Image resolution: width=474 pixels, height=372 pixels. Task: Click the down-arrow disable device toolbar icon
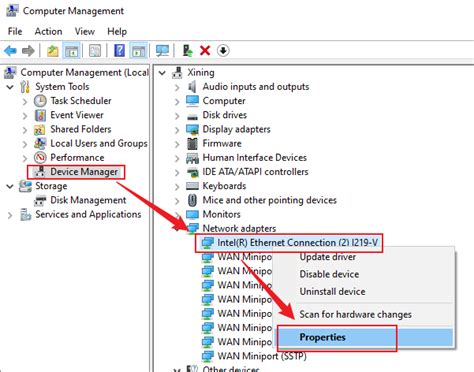point(223,51)
